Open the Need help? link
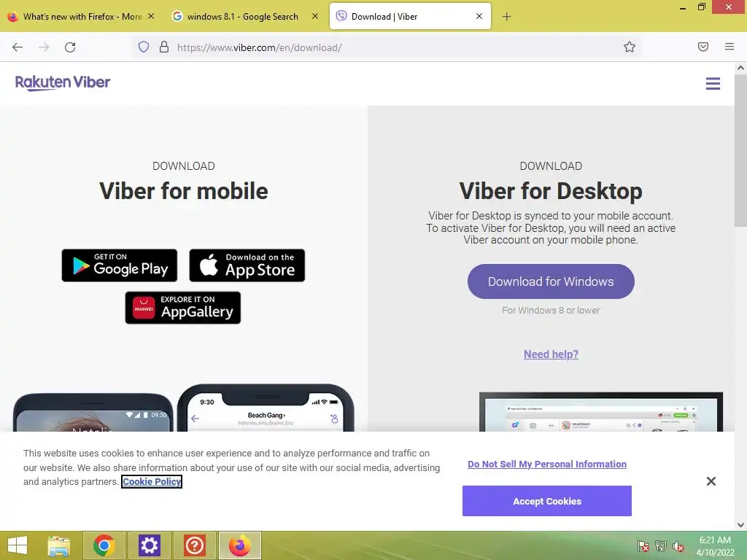 click(x=551, y=354)
